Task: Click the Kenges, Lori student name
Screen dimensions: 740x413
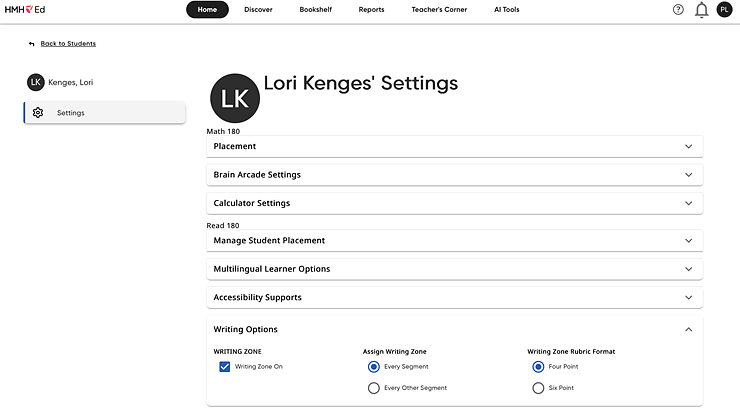Action: tap(71, 82)
